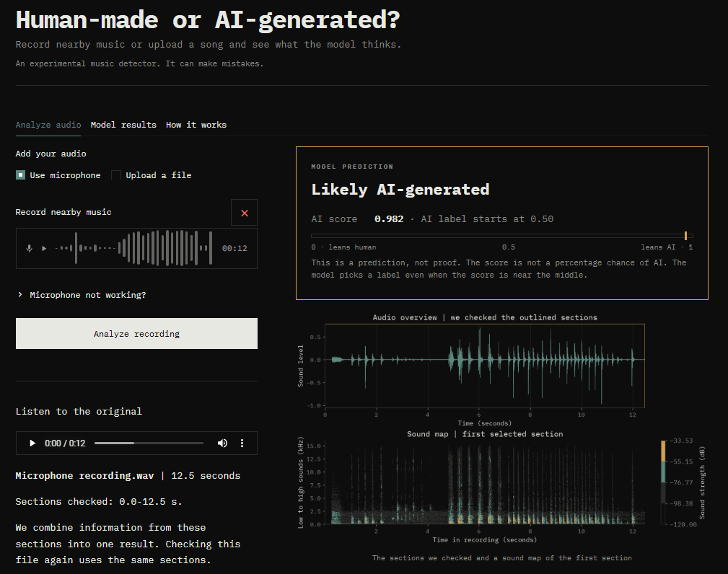Click the sound strength color bar legend
This screenshot has width=728, height=574.
click(x=663, y=482)
